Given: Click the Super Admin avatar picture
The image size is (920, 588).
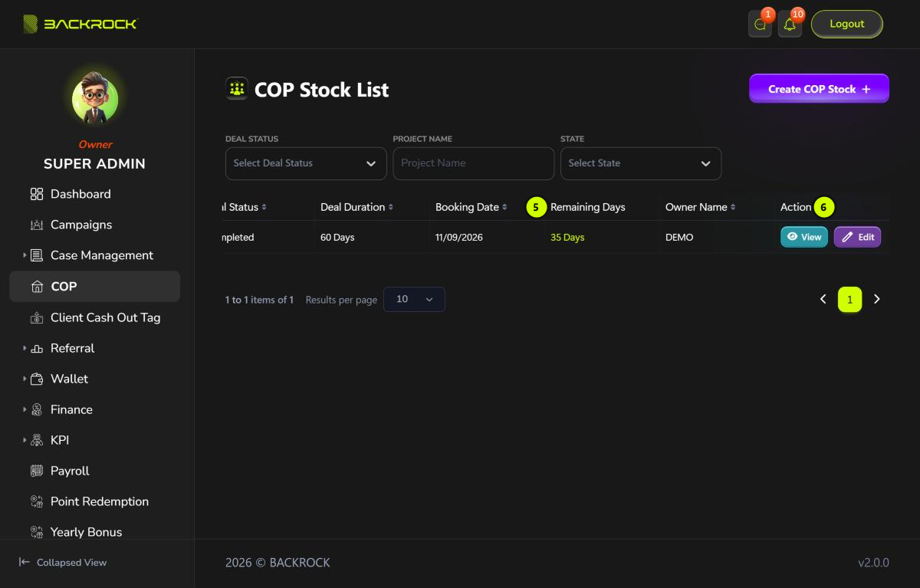Looking at the screenshot, I should pyautogui.click(x=95, y=100).
